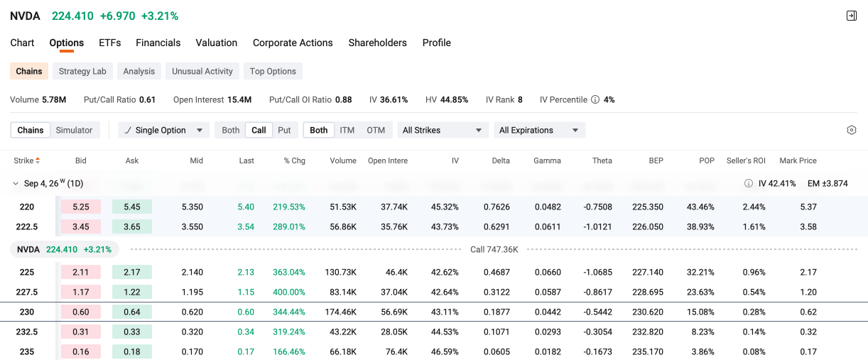Image resolution: width=868 pixels, height=360 pixels.
Task: Click the EM ±3.874 value
Action: coord(828,183)
